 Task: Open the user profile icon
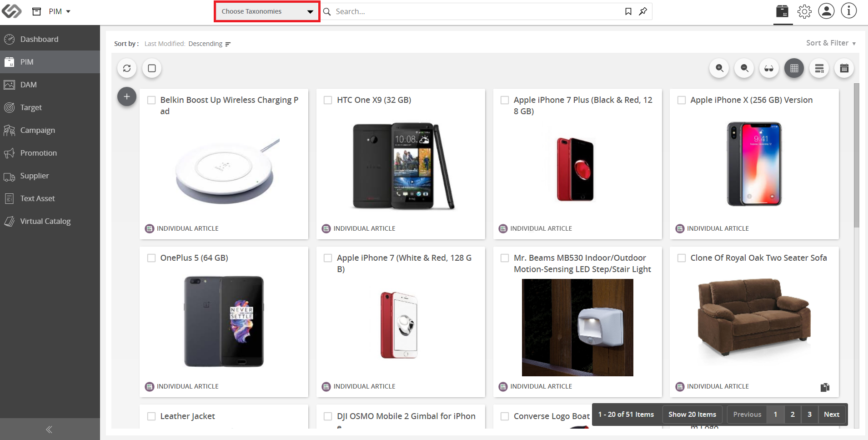point(826,11)
